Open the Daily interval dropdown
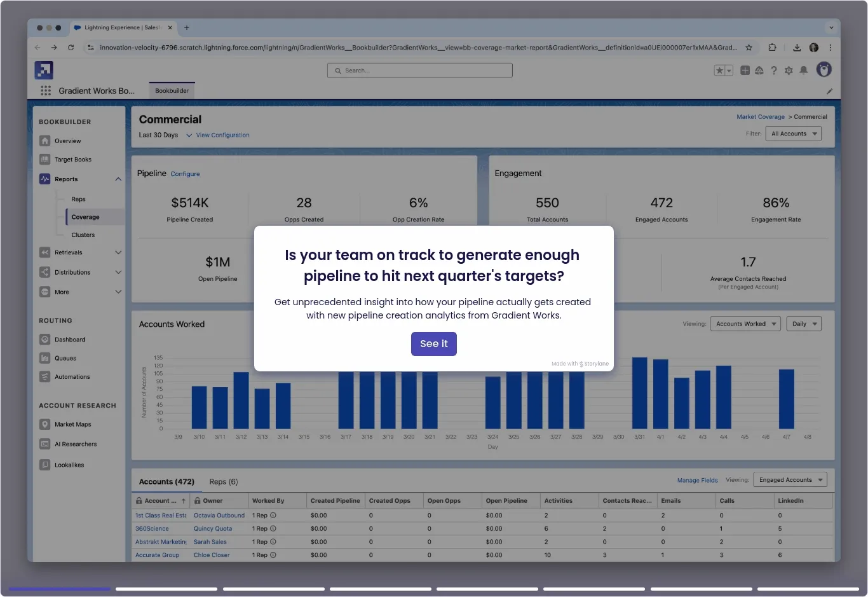Screen dimensions: 868x597 (x=804, y=324)
